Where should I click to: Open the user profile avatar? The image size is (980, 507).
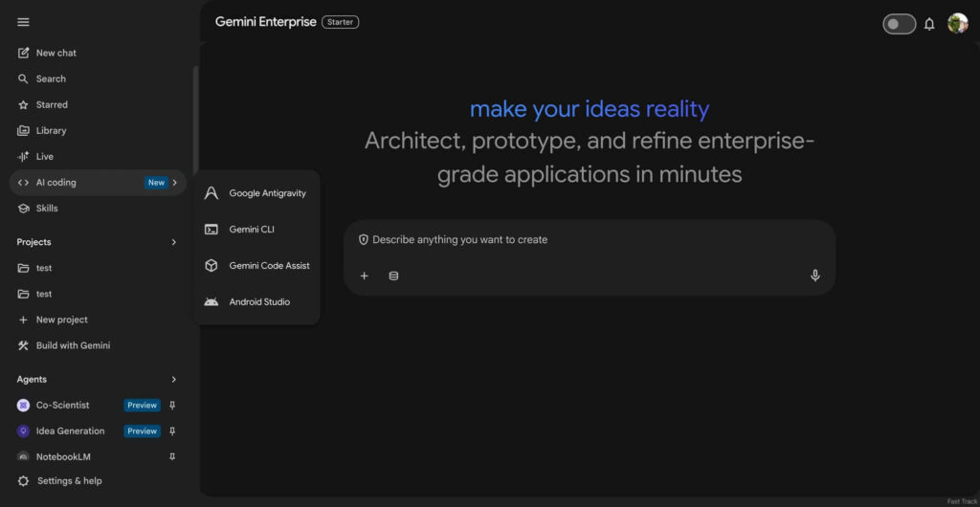pyautogui.click(x=957, y=24)
